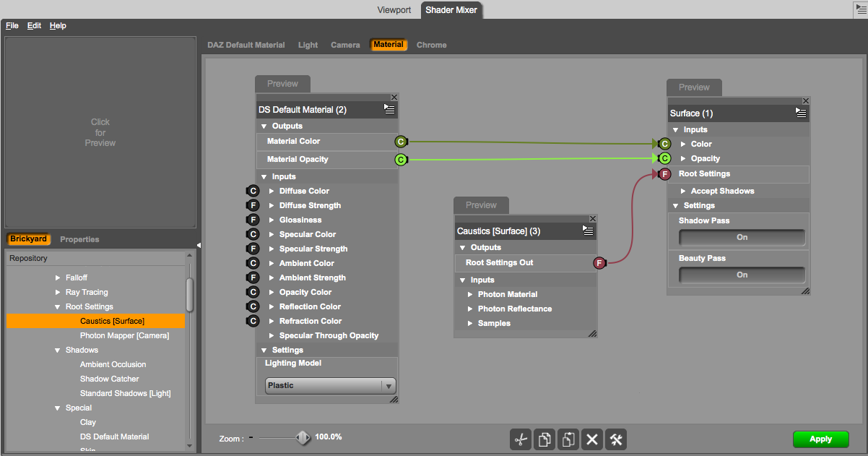Close the Caustics [Surface] (3) brick
The height and width of the screenshot is (456, 868).
(x=593, y=218)
